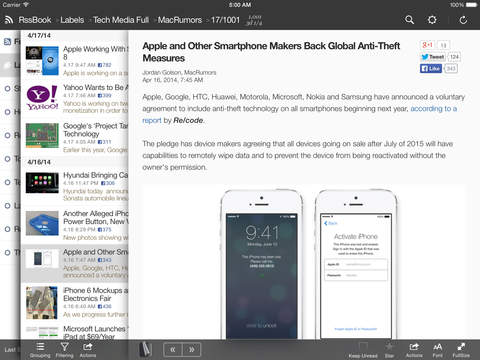The height and width of the screenshot is (360, 480).
Task: Open the search magnifier icon
Action: 409,20
